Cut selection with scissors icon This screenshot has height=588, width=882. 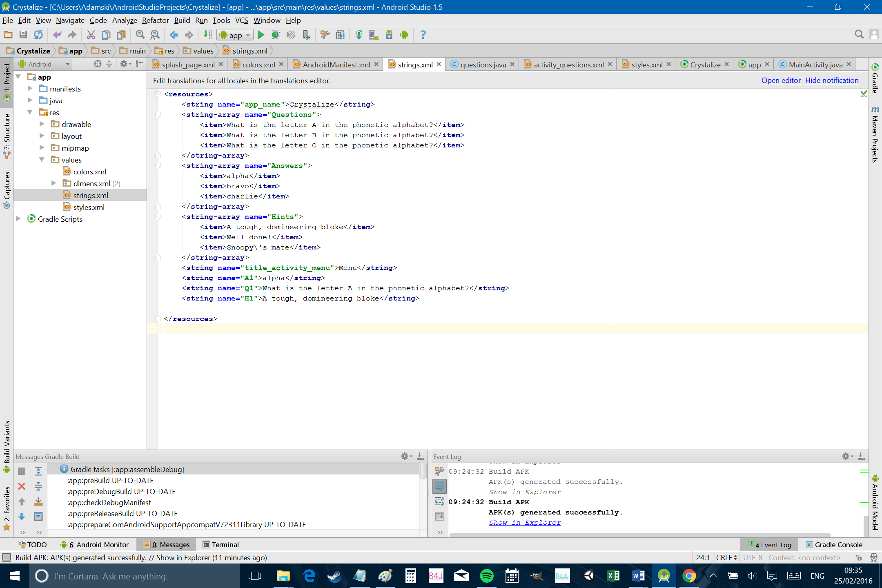[x=91, y=35]
